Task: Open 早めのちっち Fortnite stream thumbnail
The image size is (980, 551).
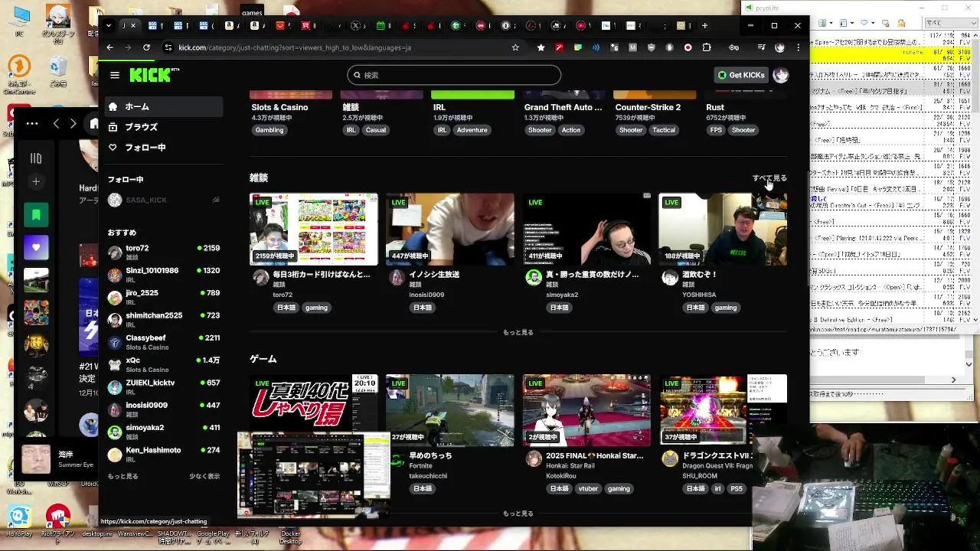Action: pyautogui.click(x=450, y=409)
